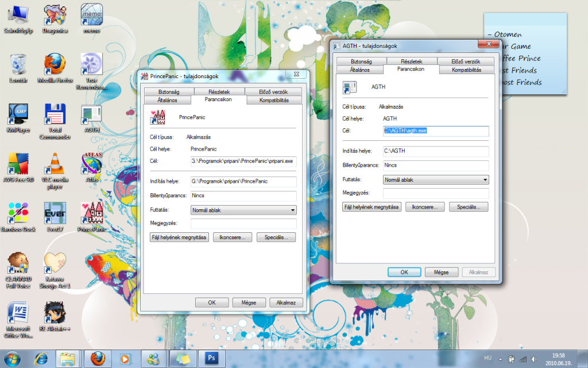Click Fájl helyének megnyitása in PrincePanic dialog
The height and width of the screenshot is (368, 588).
coord(179,237)
